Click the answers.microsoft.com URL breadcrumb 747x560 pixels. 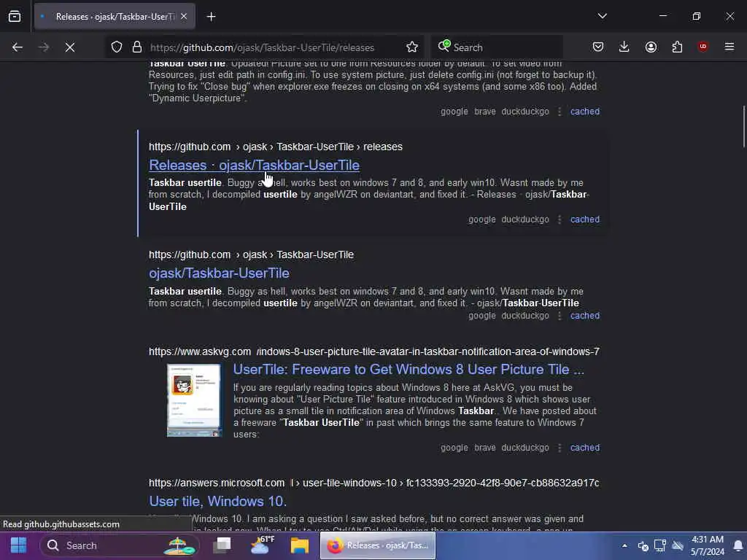pos(374,483)
